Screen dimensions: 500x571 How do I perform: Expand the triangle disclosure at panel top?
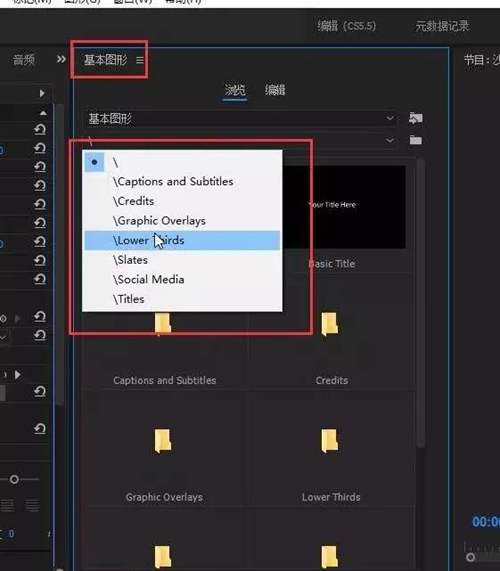[x=42, y=94]
